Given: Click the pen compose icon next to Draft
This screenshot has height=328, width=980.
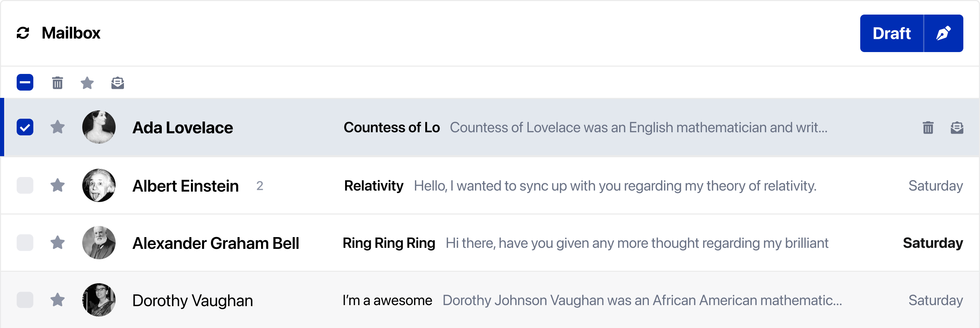Looking at the screenshot, I should [944, 33].
